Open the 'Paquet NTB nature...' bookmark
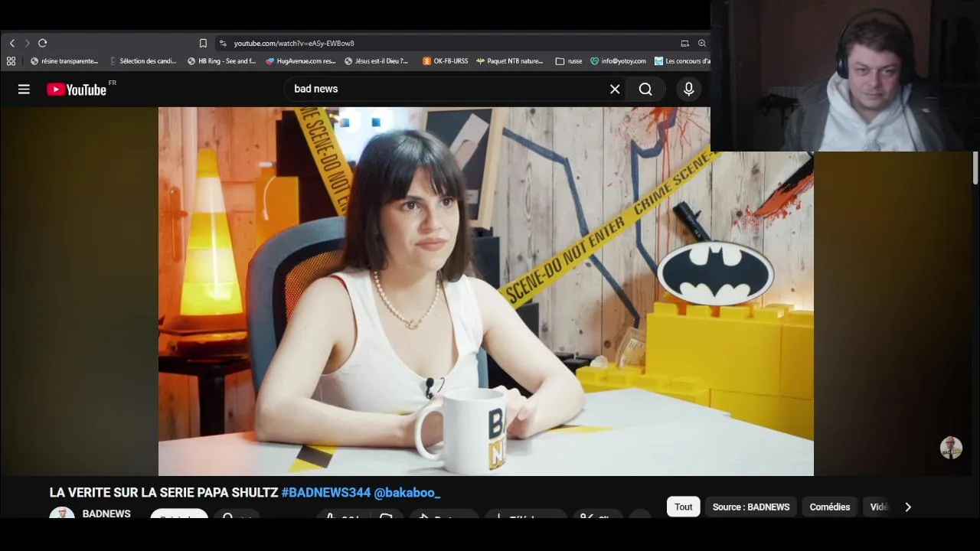The width and height of the screenshot is (980, 551). [509, 61]
